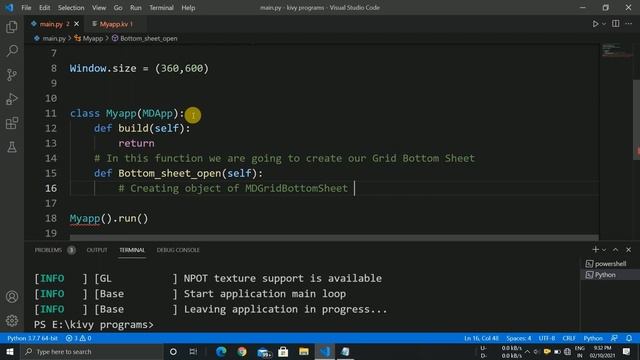Click the feedback icon in status bar
The width and height of the screenshot is (640, 360).
click(x=614, y=338)
